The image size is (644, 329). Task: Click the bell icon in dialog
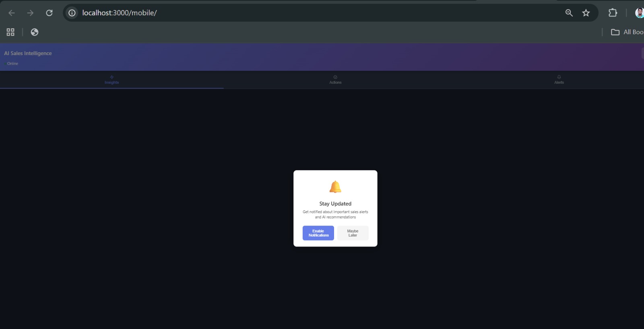click(x=335, y=187)
